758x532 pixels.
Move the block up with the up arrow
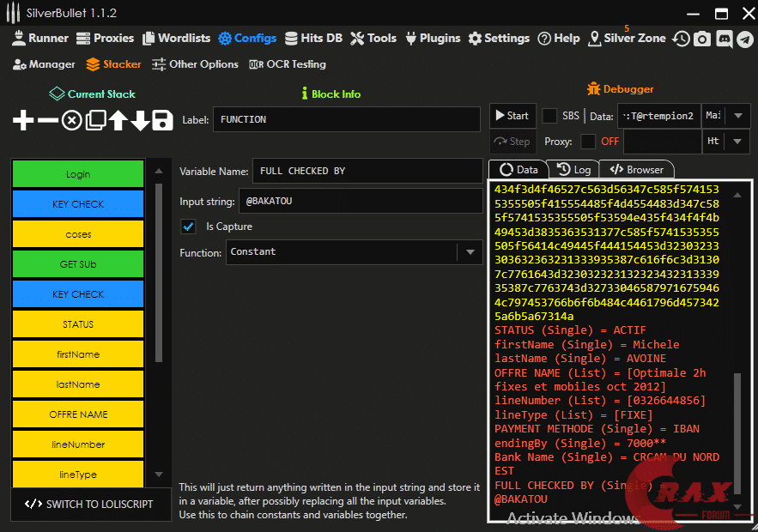coord(118,120)
